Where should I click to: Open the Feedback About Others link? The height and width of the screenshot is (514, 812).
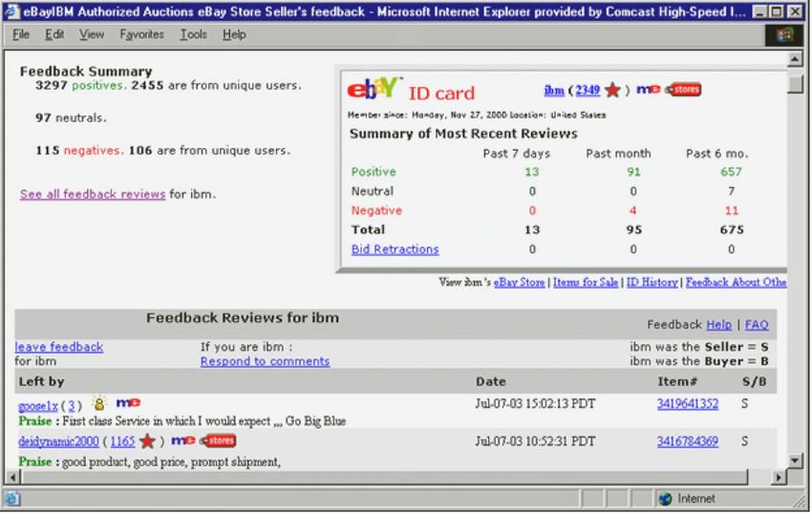[736, 283]
